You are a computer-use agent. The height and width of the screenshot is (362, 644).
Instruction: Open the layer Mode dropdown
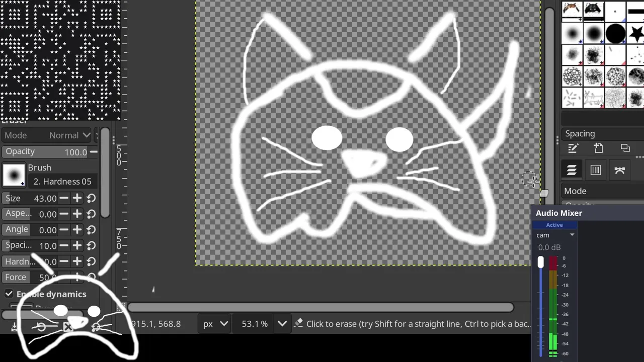pos(603,191)
